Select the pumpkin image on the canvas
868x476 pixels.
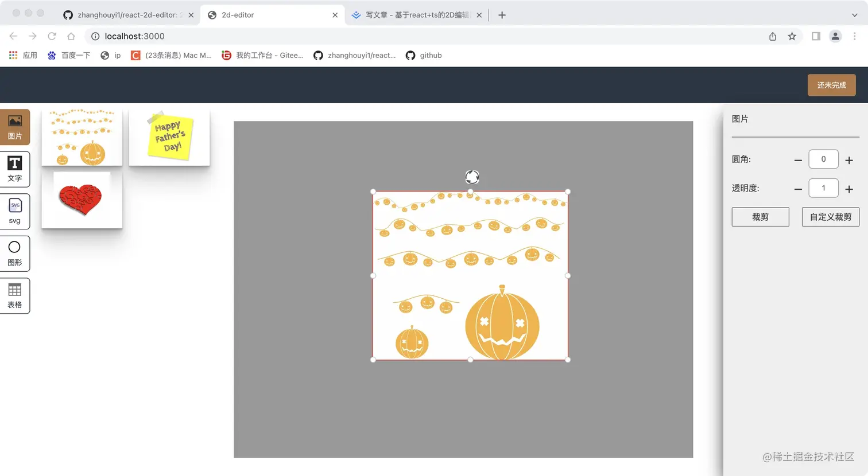click(471, 275)
